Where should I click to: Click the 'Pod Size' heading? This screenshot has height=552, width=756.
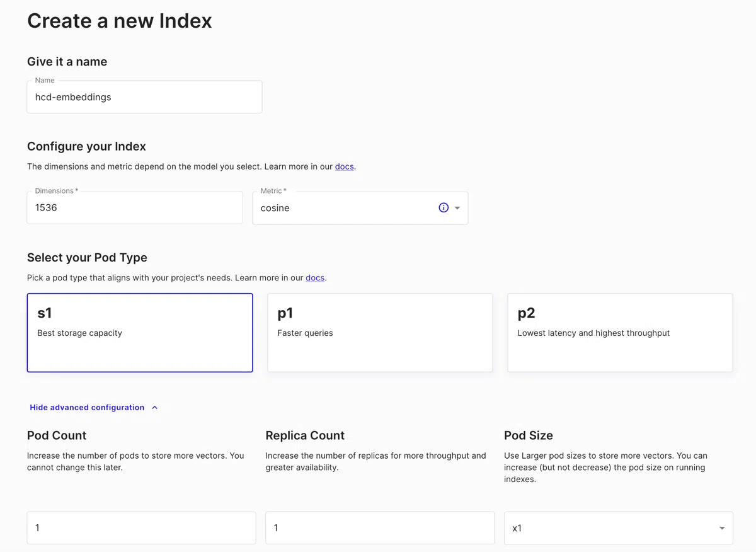pos(529,435)
